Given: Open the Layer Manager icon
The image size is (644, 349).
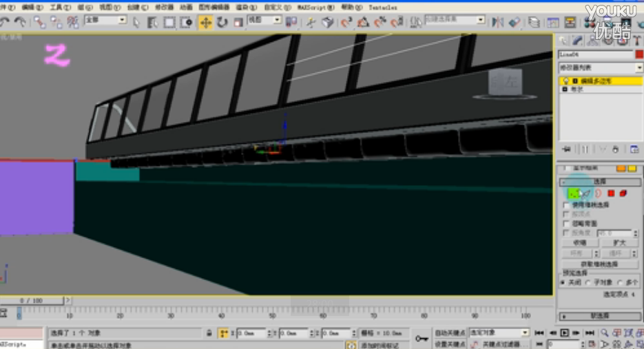Looking at the screenshot, I should [x=534, y=22].
